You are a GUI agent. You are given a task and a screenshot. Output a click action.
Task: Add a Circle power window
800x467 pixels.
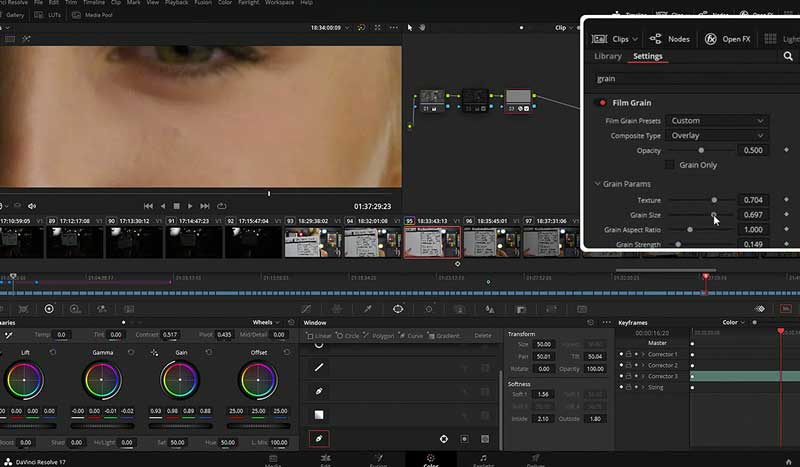pos(347,335)
